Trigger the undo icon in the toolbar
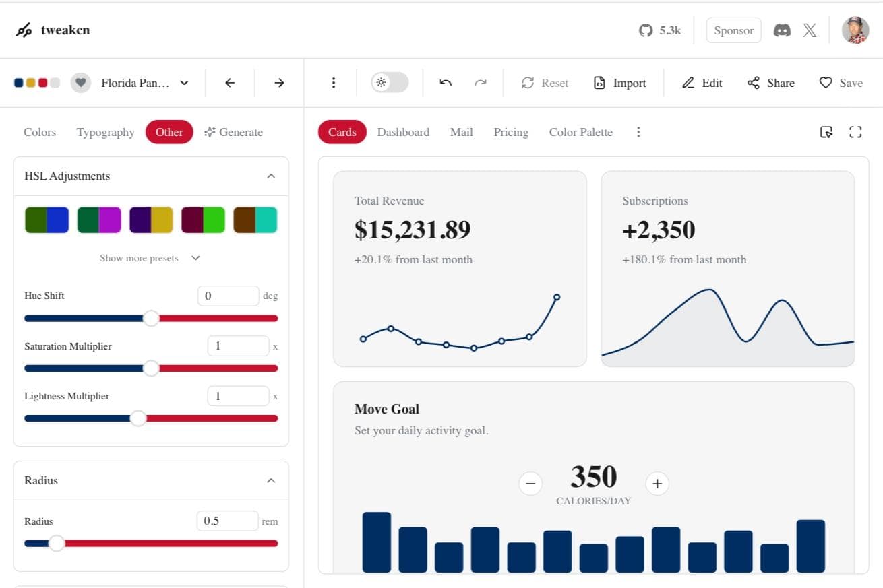 click(x=445, y=82)
